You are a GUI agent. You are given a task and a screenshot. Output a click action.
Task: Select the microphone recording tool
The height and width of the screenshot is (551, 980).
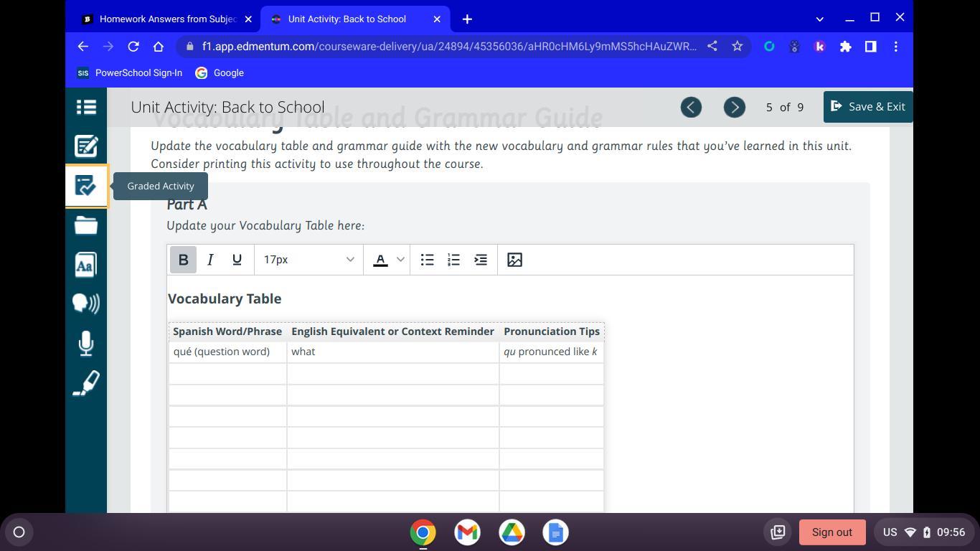(x=86, y=343)
